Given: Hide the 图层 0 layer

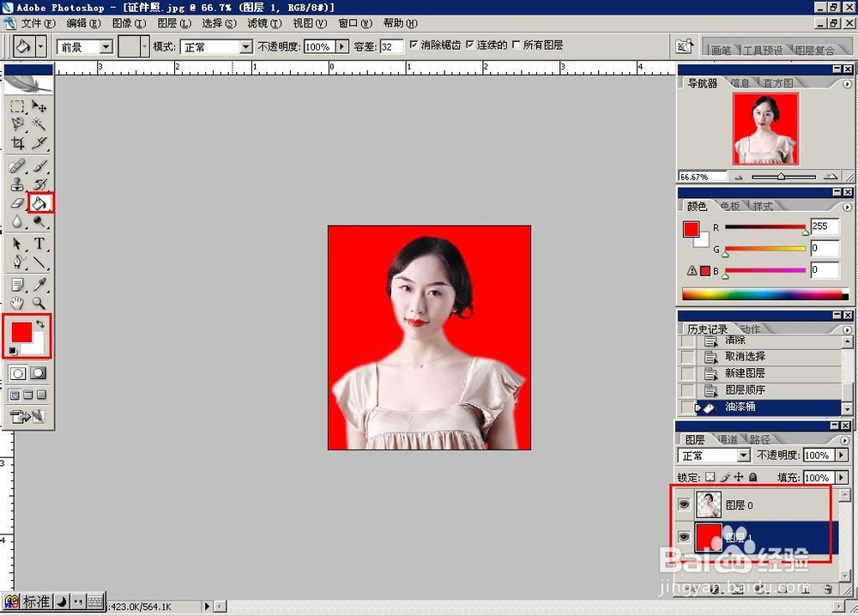Looking at the screenshot, I should (683, 504).
